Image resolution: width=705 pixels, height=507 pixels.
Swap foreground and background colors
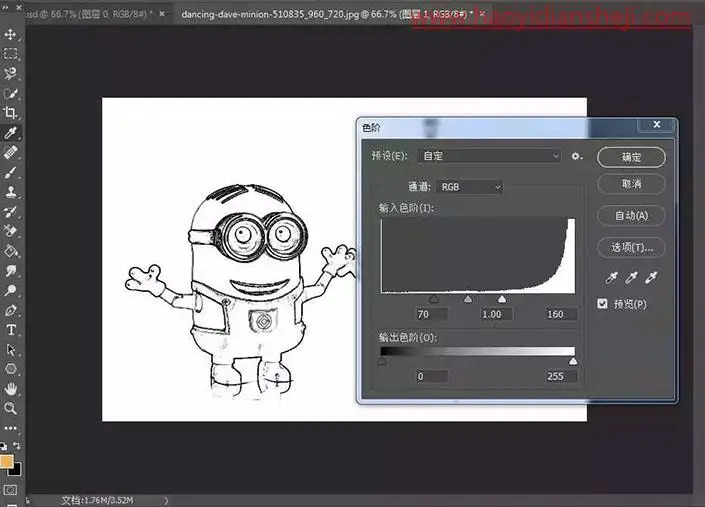tap(17, 445)
